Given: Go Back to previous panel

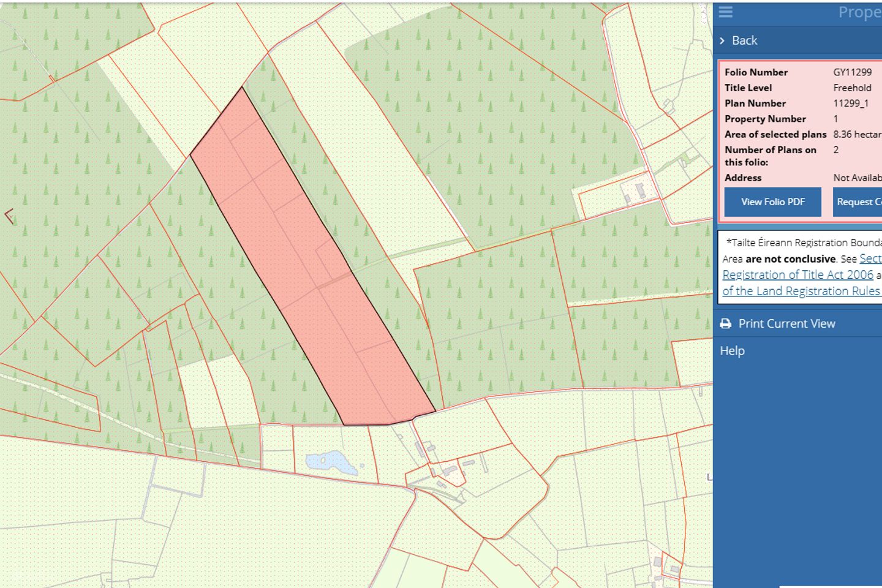Looking at the screenshot, I should click(744, 40).
